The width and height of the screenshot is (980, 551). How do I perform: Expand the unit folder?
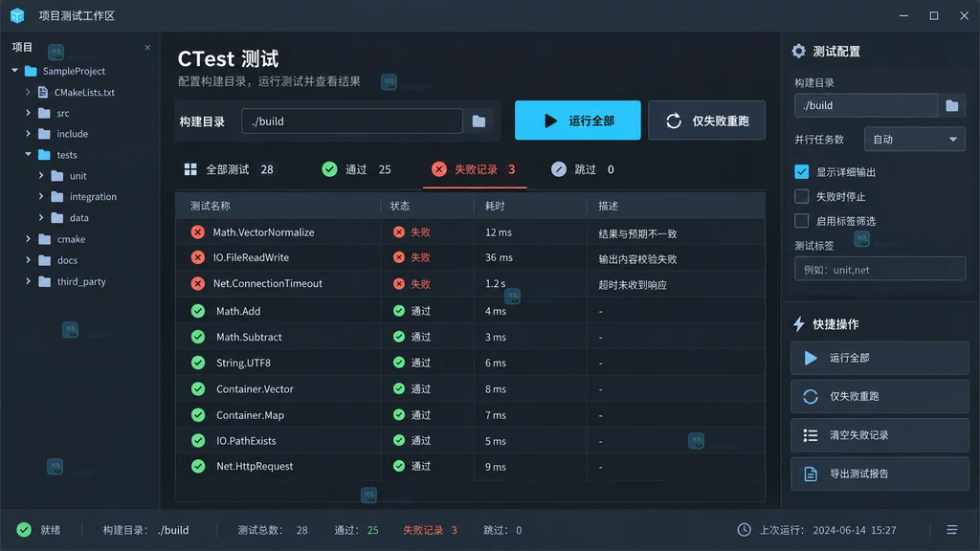click(41, 176)
